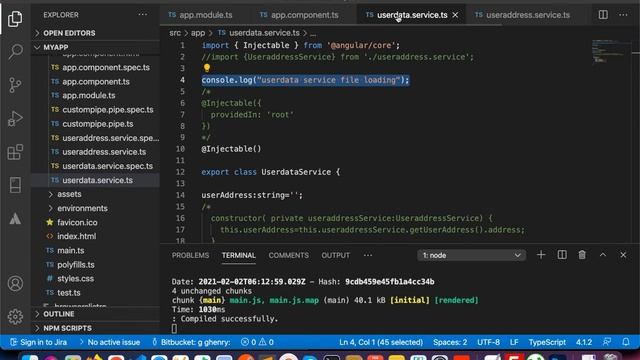Open the Manage gear icon
Image resolution: width=640 pixels, height=360 pixels.
[15, 316]
